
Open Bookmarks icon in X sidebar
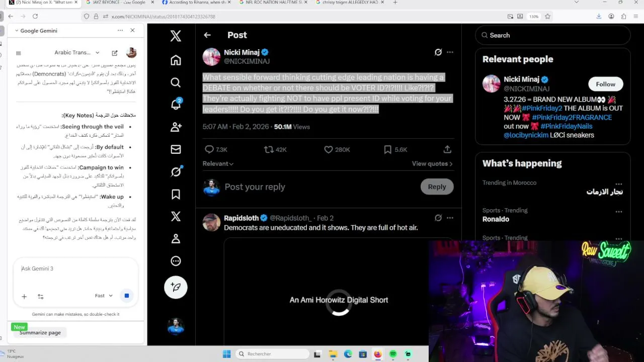(176, 194)
